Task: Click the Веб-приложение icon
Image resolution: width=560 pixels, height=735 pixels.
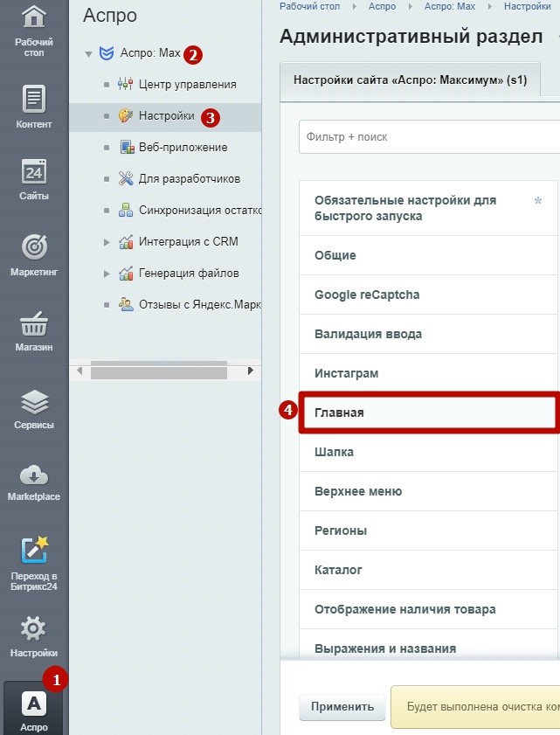Action: coord(127,147)
